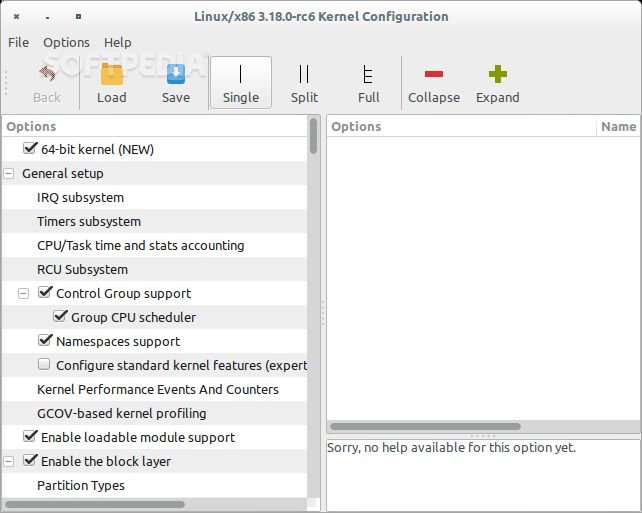Toggle Enable loadable module support checkbox
Screen dimensions: 642x513
30,436
